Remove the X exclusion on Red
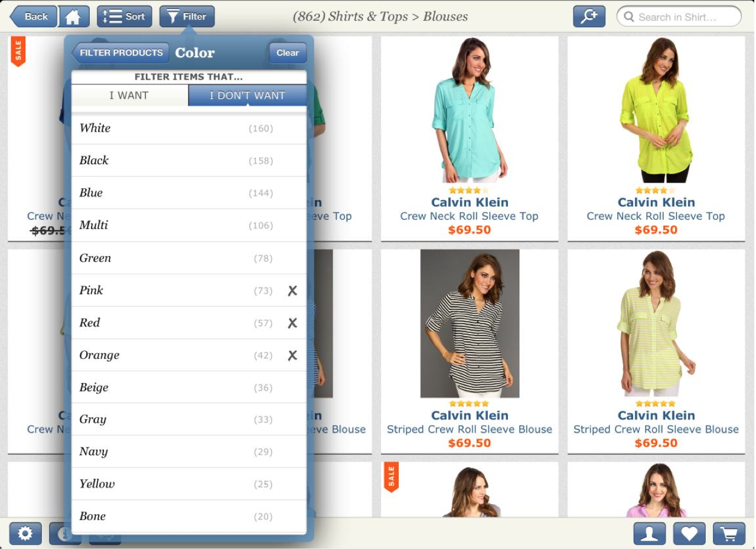Viewport: 756px width, 549px height. 292,323
